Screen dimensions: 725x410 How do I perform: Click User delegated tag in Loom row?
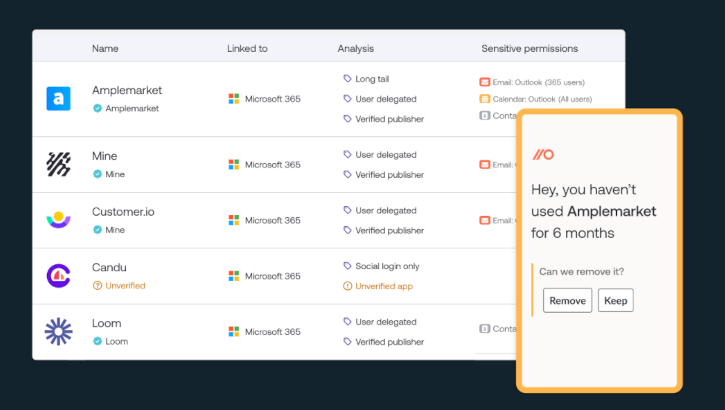click(386, 322)
